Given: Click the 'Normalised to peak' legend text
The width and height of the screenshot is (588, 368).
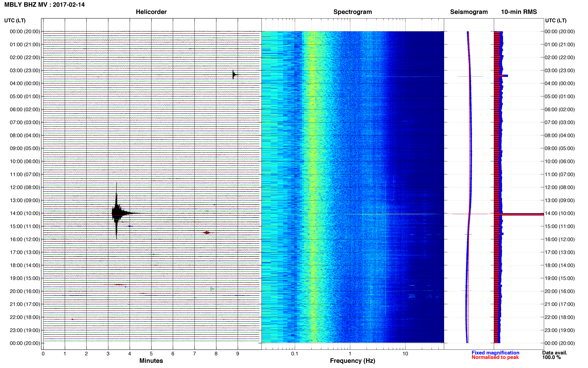Looking at the screenshot, I should [x=495, y=357].
